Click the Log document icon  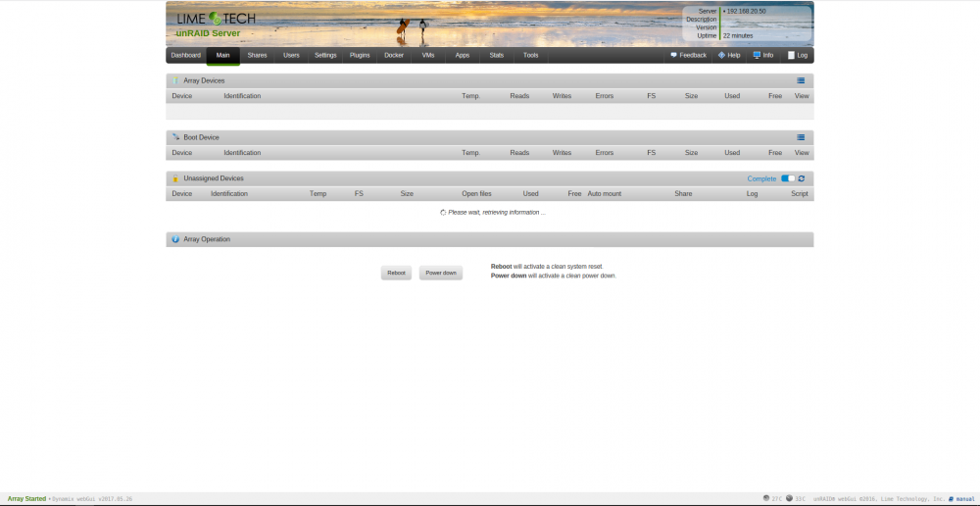(791, 55)
